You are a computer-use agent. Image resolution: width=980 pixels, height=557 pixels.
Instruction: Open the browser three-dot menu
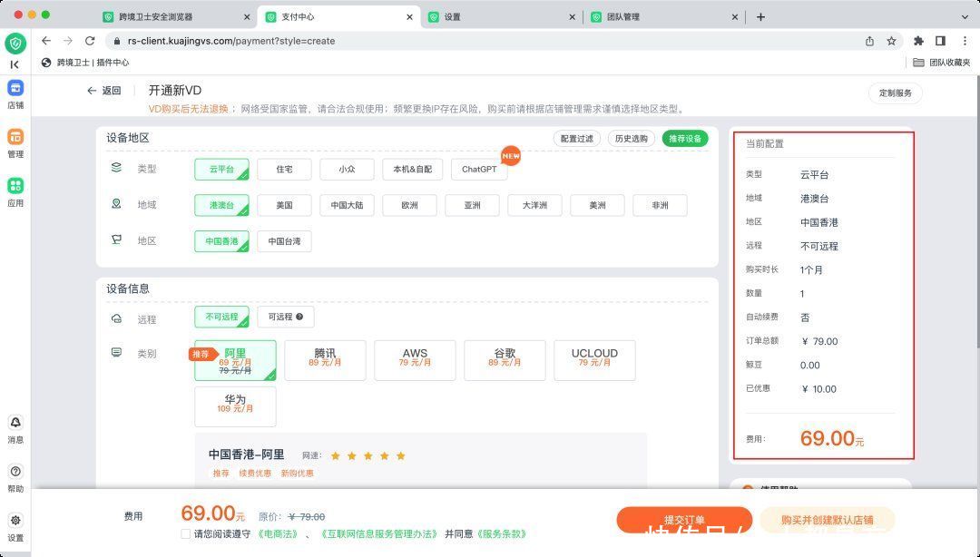click(x=965, y=41)
